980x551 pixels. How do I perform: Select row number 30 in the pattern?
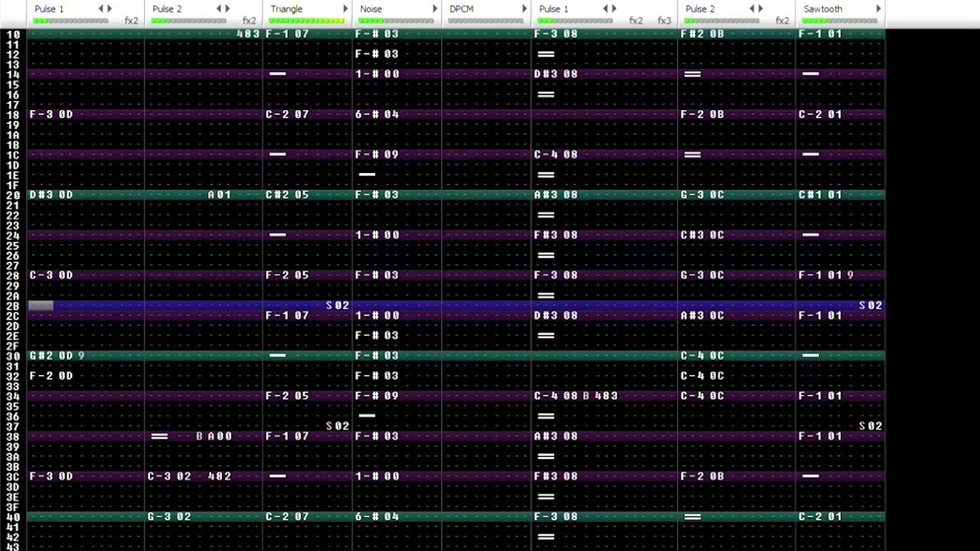click(x=13, y=356)
